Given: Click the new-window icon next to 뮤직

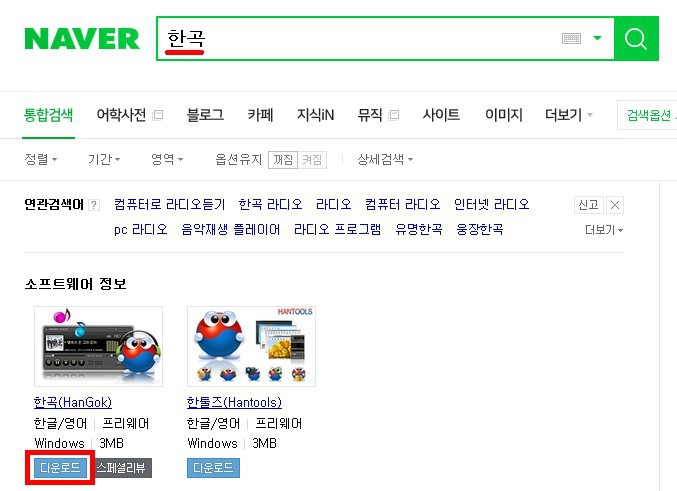Looking at the screenshot, I should (x=393, y=115).
